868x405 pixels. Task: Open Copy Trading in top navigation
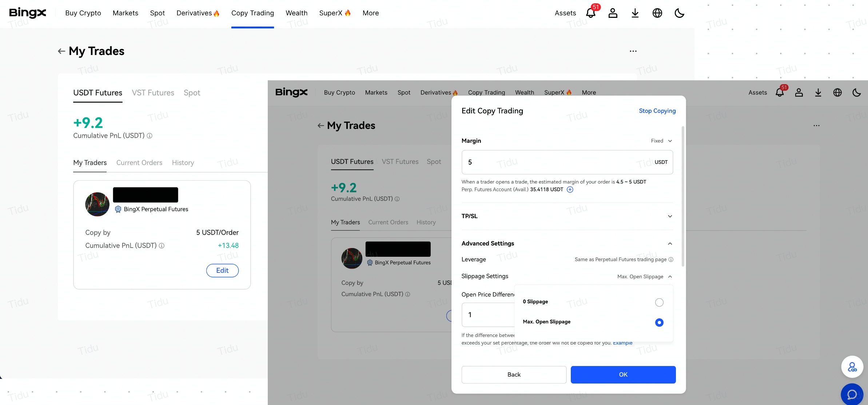[x=252, y=13]
